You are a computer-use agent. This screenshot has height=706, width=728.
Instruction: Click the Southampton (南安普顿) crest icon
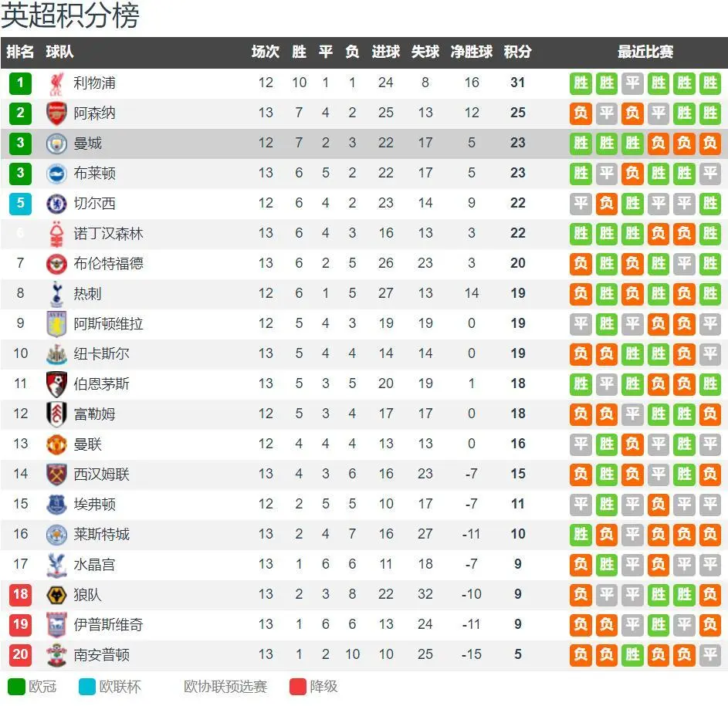56,655
